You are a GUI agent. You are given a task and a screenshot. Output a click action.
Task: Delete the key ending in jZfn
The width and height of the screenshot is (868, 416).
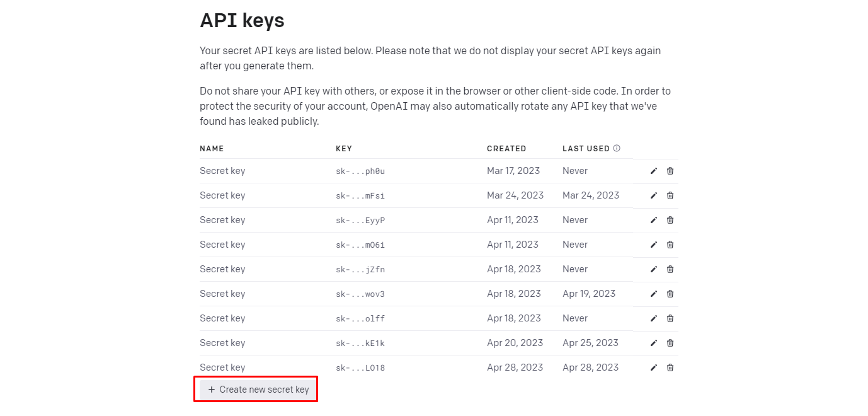click(x=670, y=269)
